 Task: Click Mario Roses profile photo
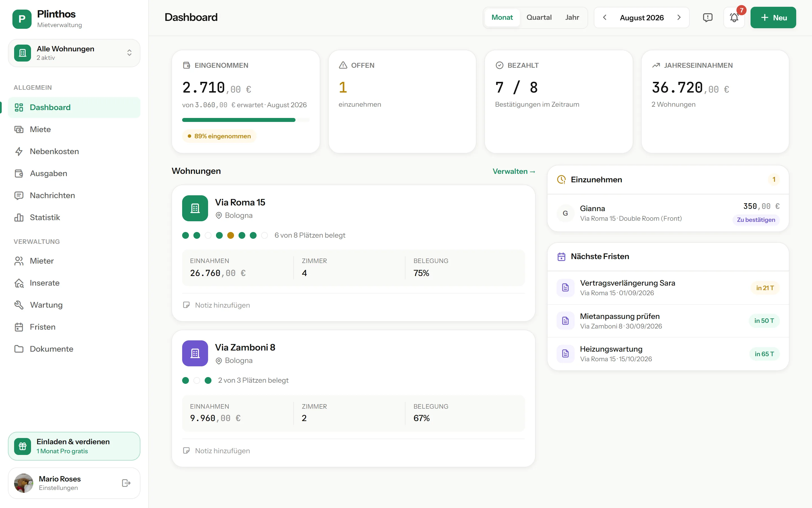coord(23,483)
